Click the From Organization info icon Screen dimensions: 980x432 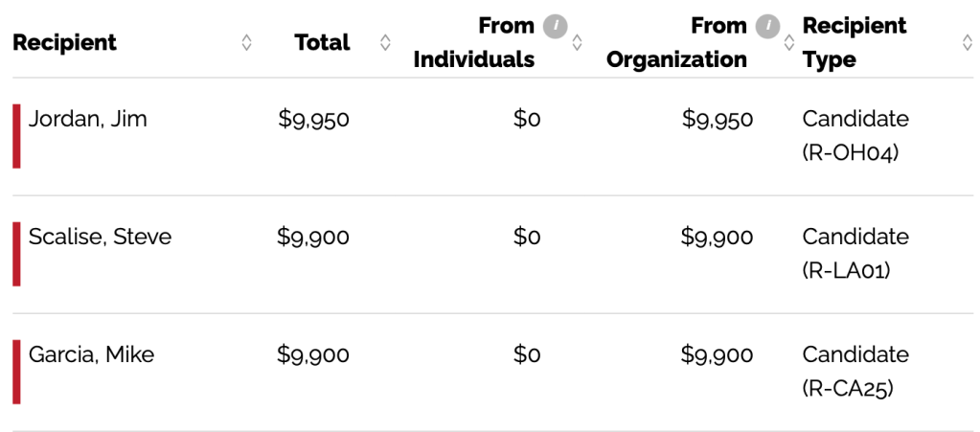click(767, 26)
